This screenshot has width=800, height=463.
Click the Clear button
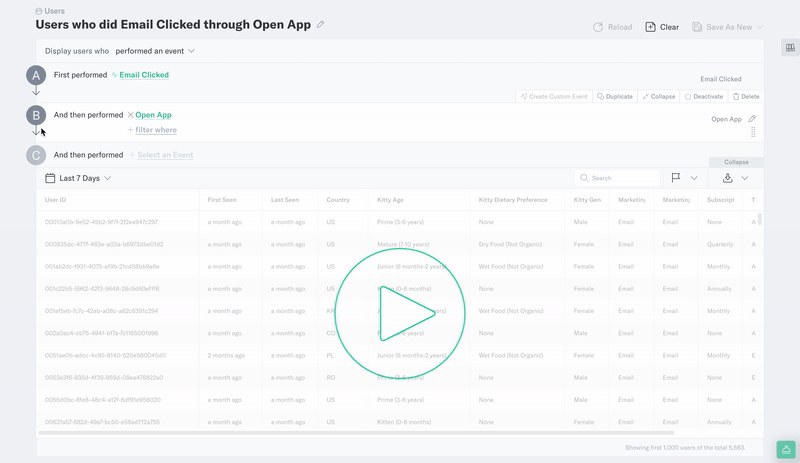click(x=662, y=27)
